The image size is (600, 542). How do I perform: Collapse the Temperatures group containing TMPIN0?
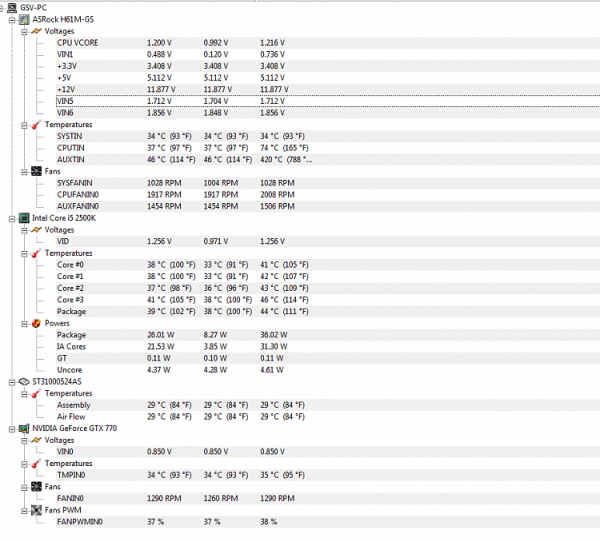click(24, 464)
